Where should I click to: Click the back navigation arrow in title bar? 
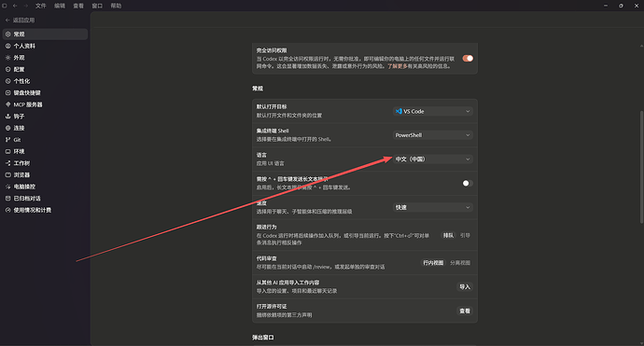15,6
